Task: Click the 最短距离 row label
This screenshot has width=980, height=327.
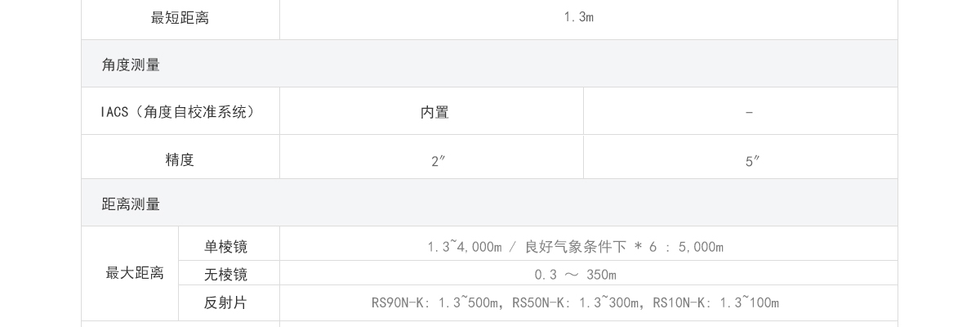Action: tap(180, 17)
